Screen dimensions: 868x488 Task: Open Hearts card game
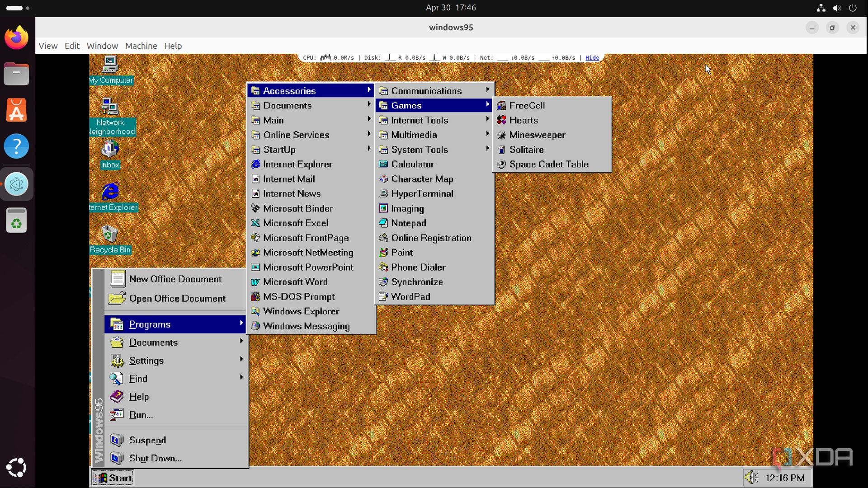[x=552, y=120]
